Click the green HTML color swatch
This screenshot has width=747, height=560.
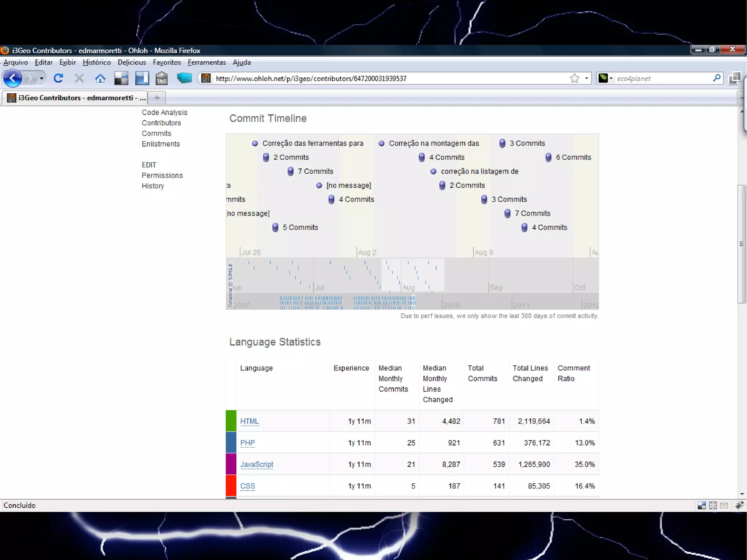(231, 421)
